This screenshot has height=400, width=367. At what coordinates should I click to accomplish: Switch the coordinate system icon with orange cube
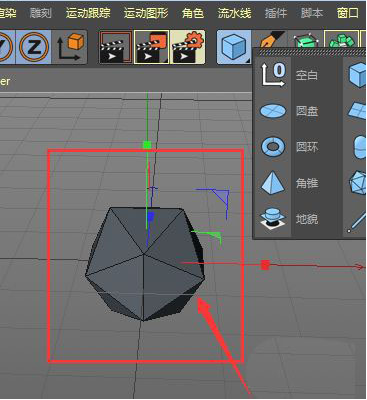pos(70,47)
